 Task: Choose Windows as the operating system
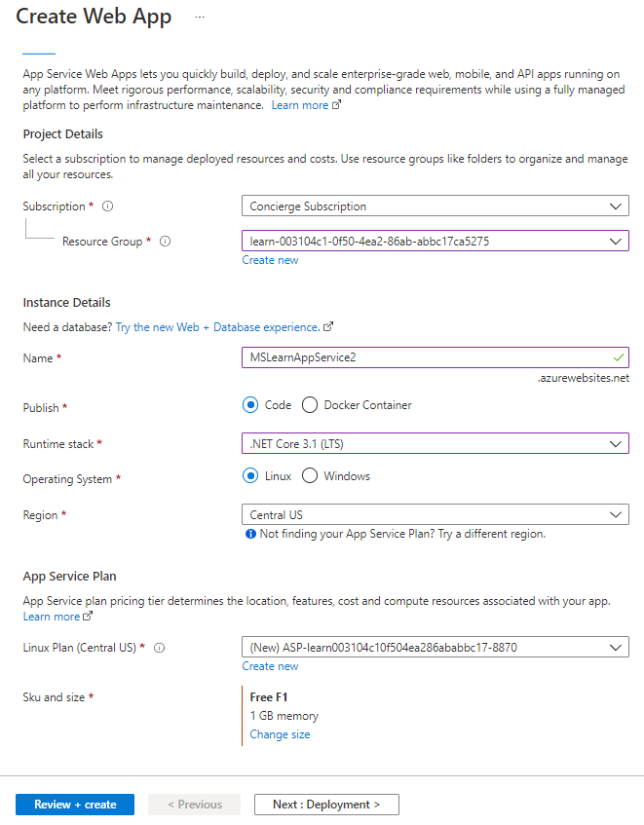click(x=310, y=475)
